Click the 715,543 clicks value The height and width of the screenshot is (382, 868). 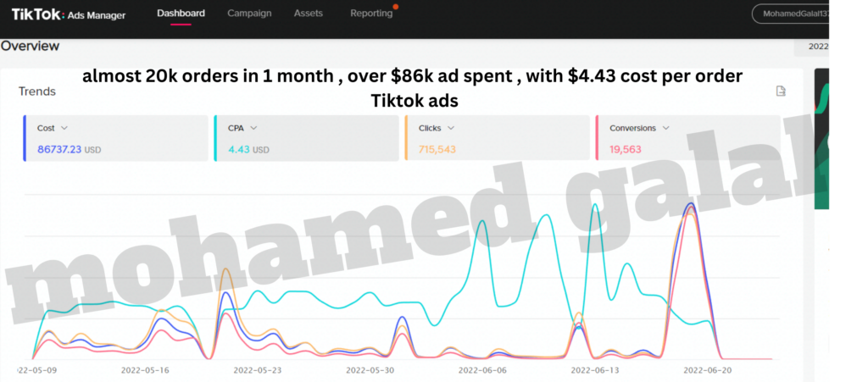pyautogui.click(x=437, y=149)
